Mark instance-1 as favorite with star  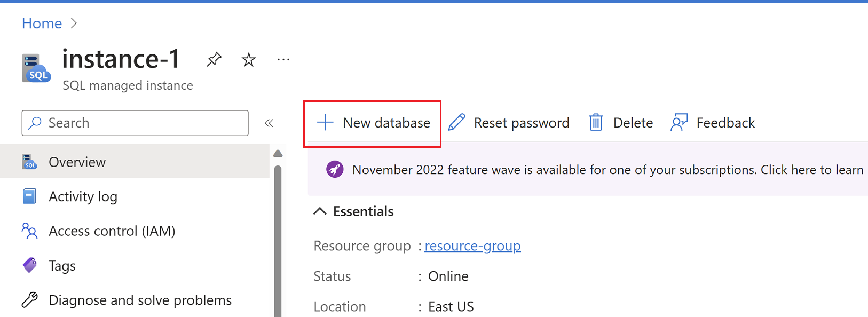coord(249,59)
